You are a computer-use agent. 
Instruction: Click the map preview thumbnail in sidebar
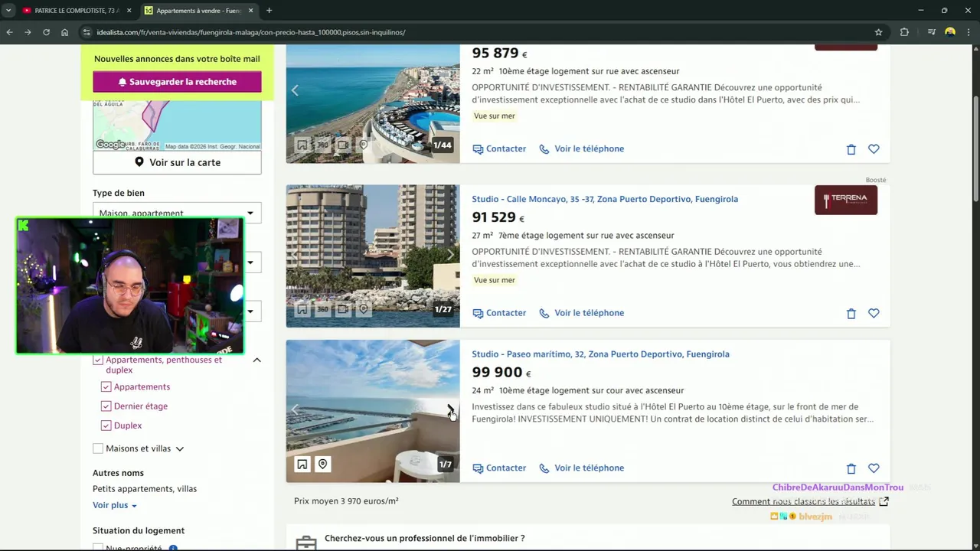tap(177, 126)
